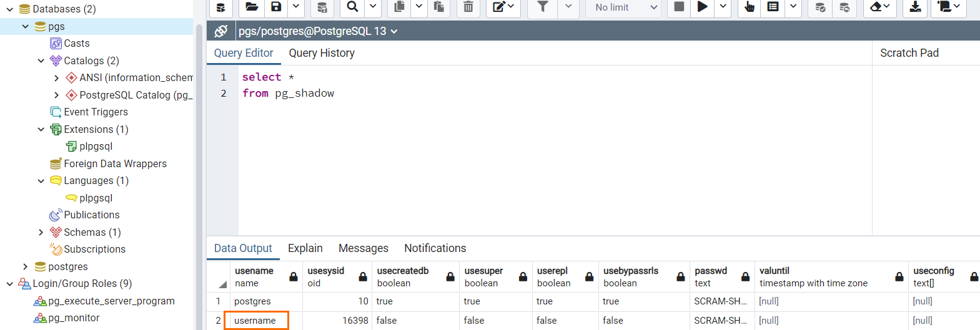This screenshot has width=980, height=330.
Task: Collapse the Languages (1) node
Action: pos(41,181)
